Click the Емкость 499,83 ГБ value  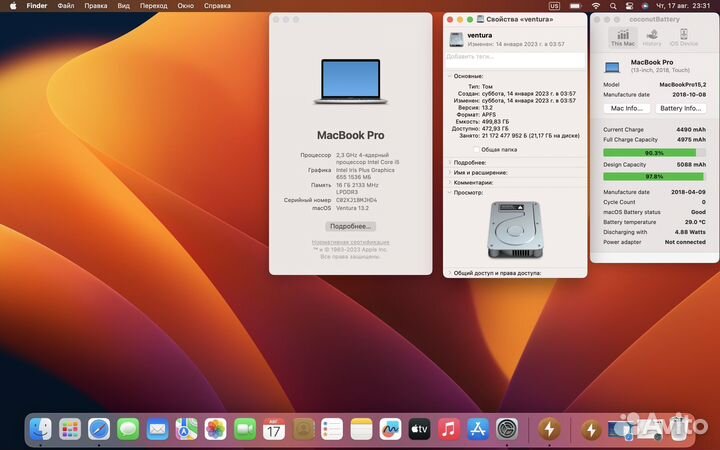(495, 122)
